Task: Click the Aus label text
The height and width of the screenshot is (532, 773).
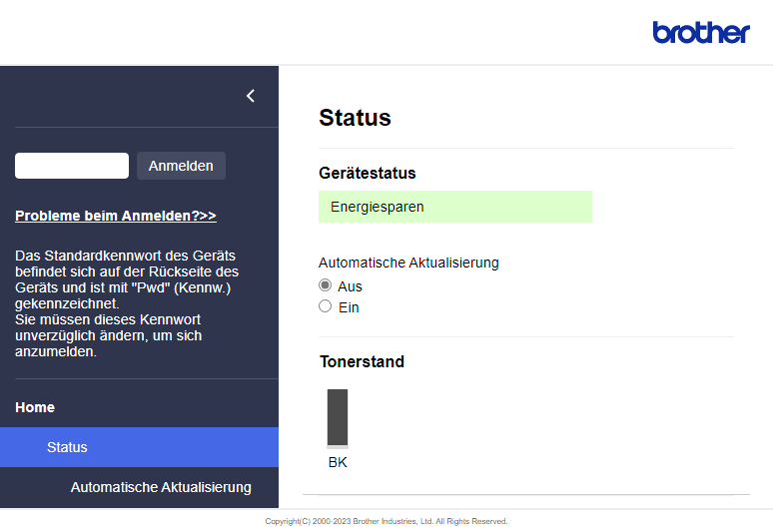Action: tap(350, 286)
